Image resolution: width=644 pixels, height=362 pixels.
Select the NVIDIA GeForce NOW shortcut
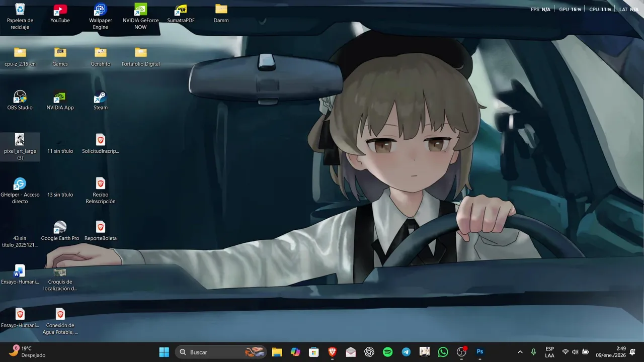[x=140, y=17]
